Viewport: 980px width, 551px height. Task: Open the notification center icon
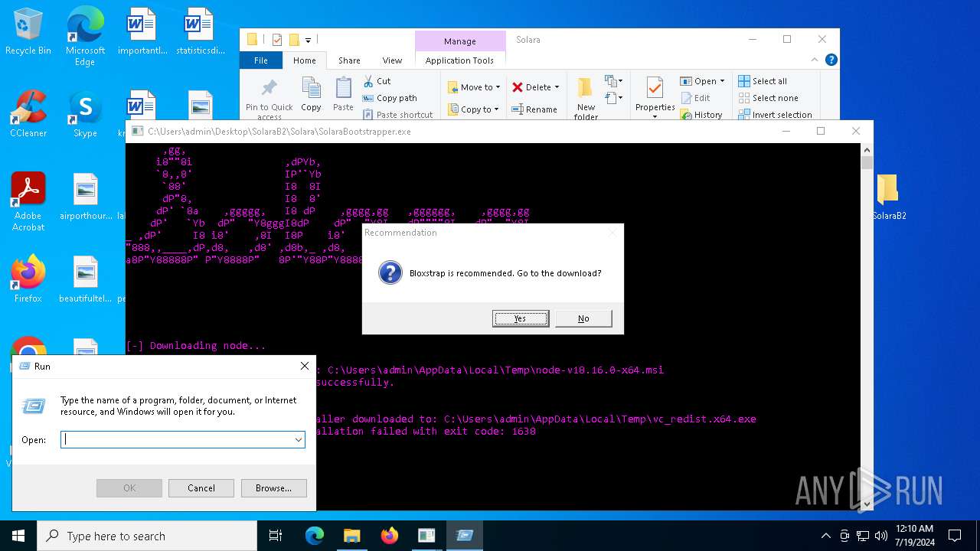(955, 536)
